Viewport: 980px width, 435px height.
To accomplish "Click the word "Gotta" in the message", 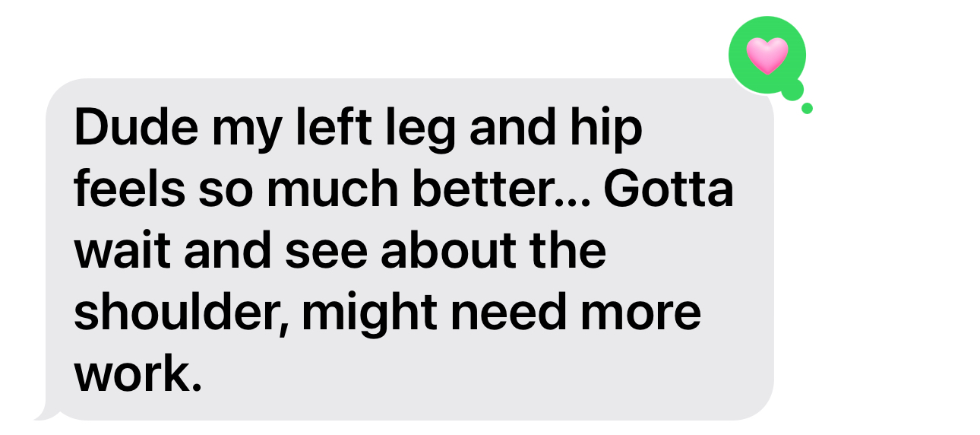I will pyautogui.click(x=669, y=190).
